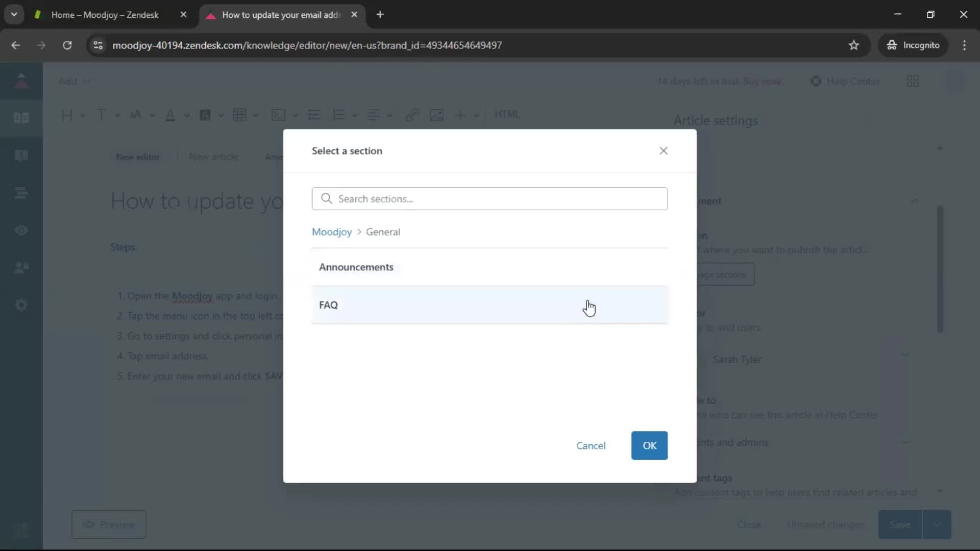Close the How to update your email tab

354,15
